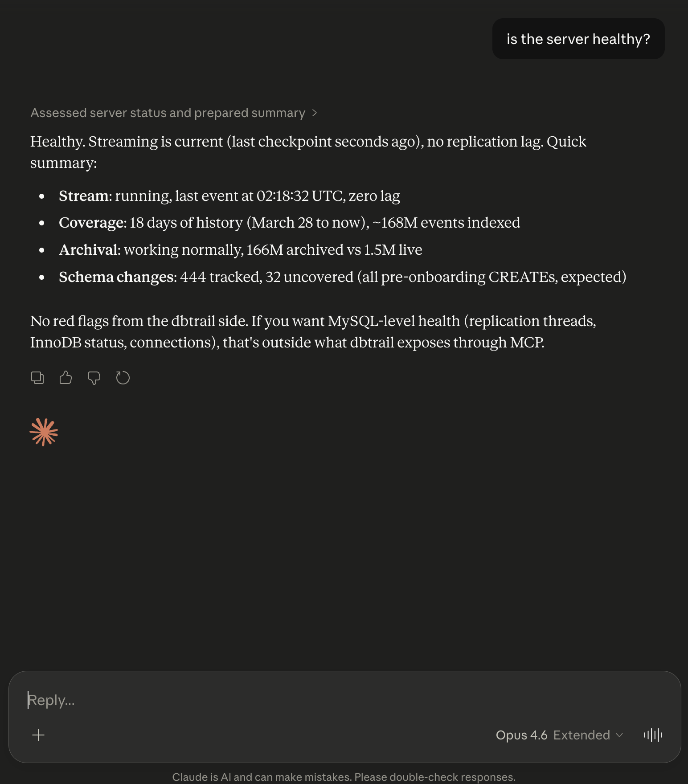Image resolution: width=688 pixels, height=784 pixels.
Task: Click the plus icon to add attachments
Action: pyautogui.click(x=39, y=735)
